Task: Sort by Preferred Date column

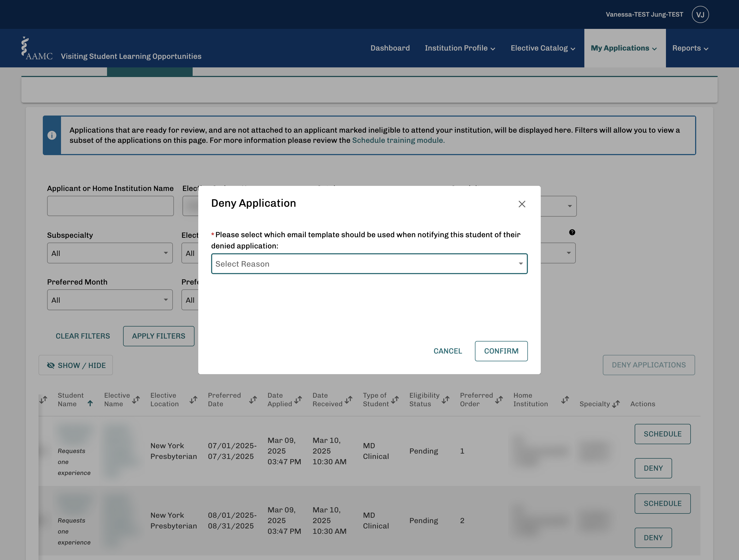Action: coord(253,399)
